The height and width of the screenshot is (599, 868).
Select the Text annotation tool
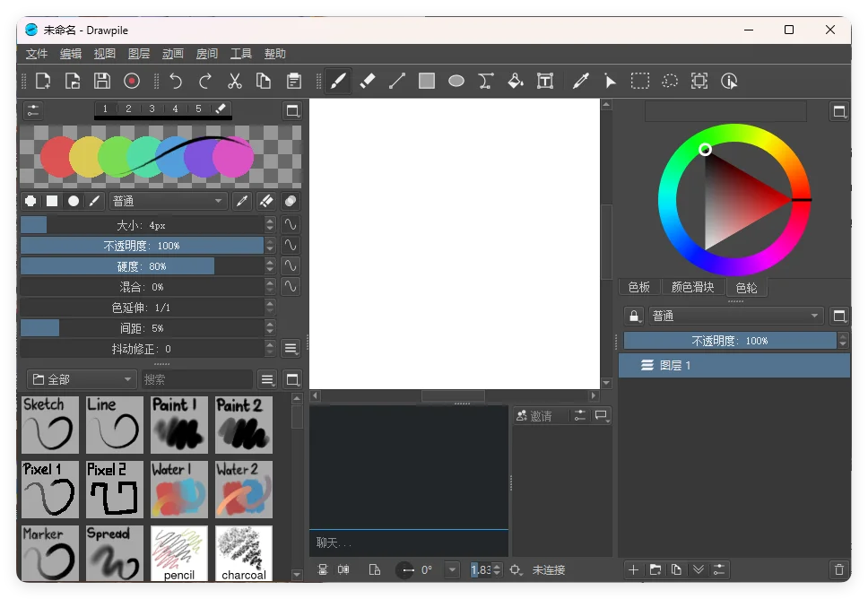pos(545,81)
